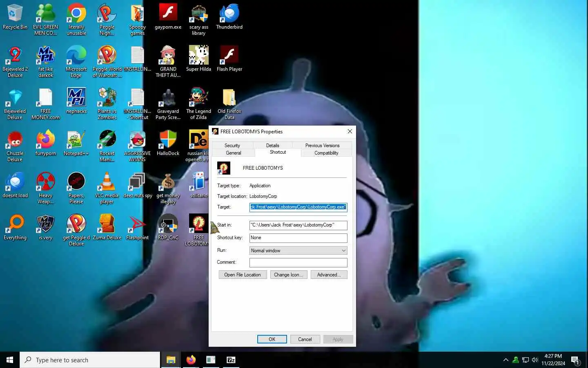Select the Bejeweled Deluxe diamond icon
The image size is (588, 368).
click(x=15, y=104)
